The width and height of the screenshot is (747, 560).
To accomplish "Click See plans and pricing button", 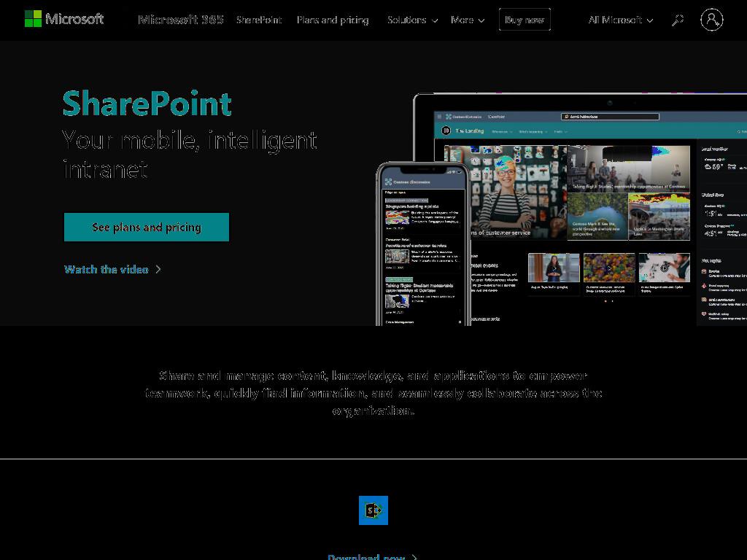I will pyautogui.click(x=146, y=227).
